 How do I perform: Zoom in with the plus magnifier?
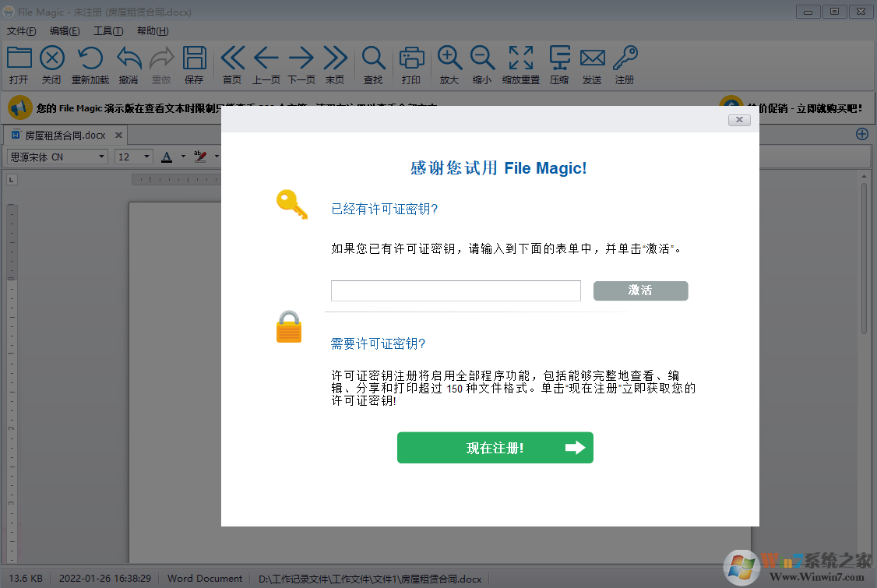coord(449,58)
